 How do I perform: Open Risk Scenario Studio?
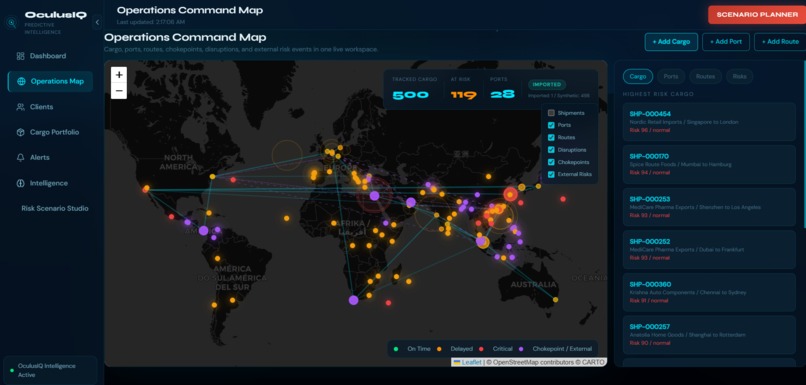point(54,209)
